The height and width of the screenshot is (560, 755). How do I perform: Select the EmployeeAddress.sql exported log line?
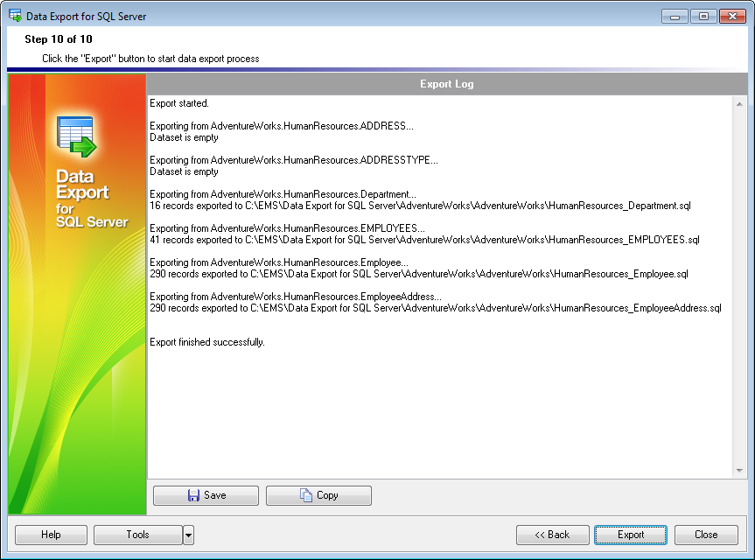[435, 308]
